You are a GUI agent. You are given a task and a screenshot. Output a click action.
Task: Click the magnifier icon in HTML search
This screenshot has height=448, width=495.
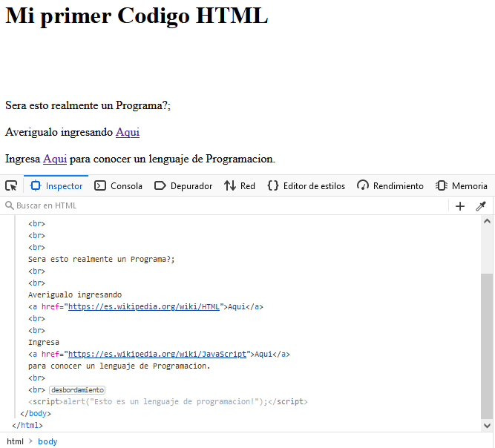10,205
